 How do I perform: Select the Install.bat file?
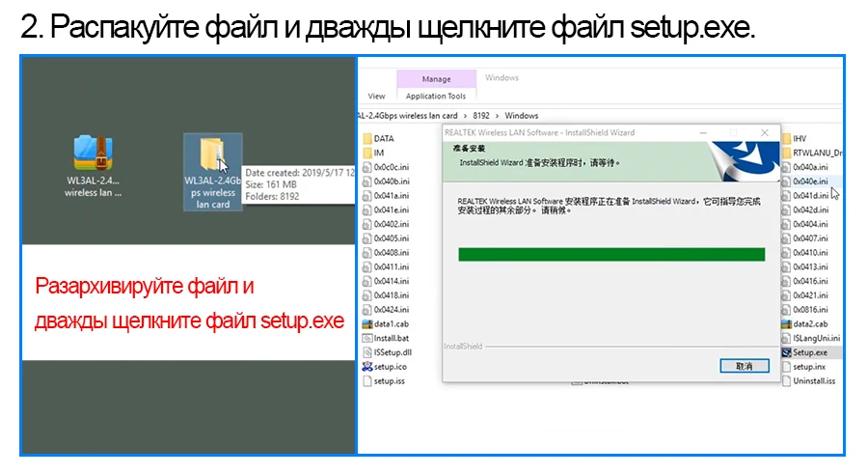(x=385, y=338)
